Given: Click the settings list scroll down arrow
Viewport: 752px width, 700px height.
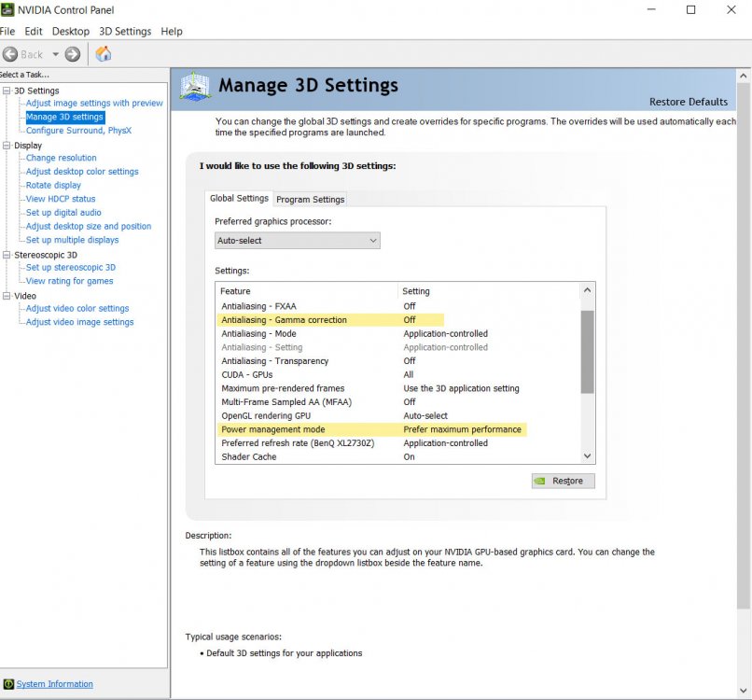Looking at the screenshot, I should click(587, 456).
